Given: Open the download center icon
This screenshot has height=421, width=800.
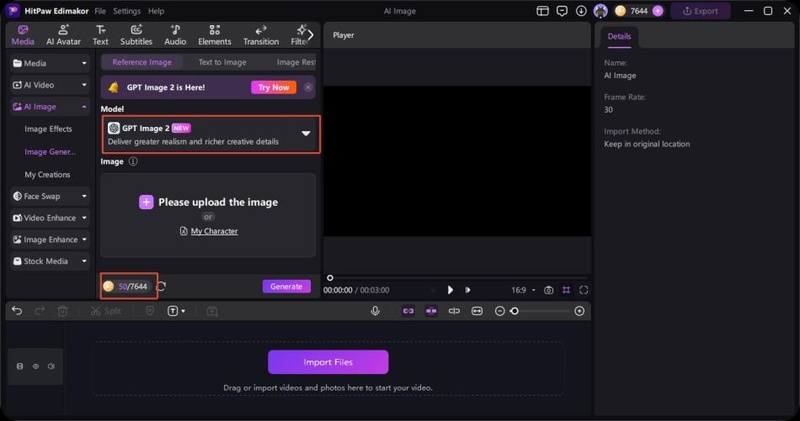Looking at the screenshot, I should [581, 11].
